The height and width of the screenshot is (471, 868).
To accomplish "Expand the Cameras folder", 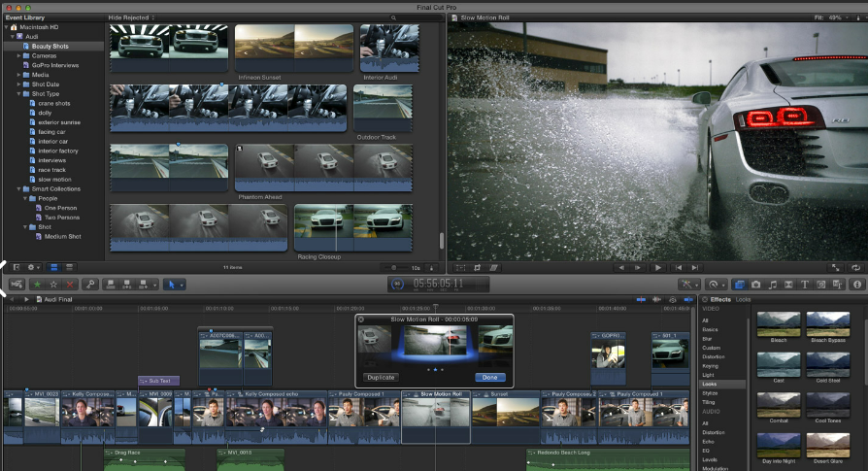I will (x=18, y=56).
